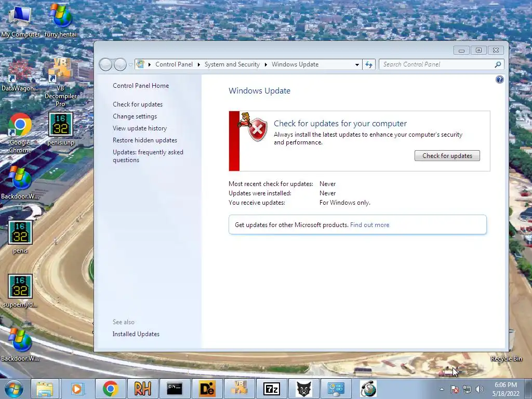532x399 pixels.
Task: Click the Check for updates button
Action: (447, 156)
